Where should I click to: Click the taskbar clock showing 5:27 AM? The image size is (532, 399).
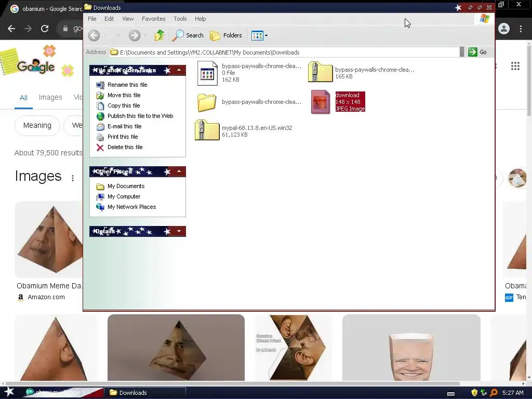pyautogui.click(x=513, y=393)
